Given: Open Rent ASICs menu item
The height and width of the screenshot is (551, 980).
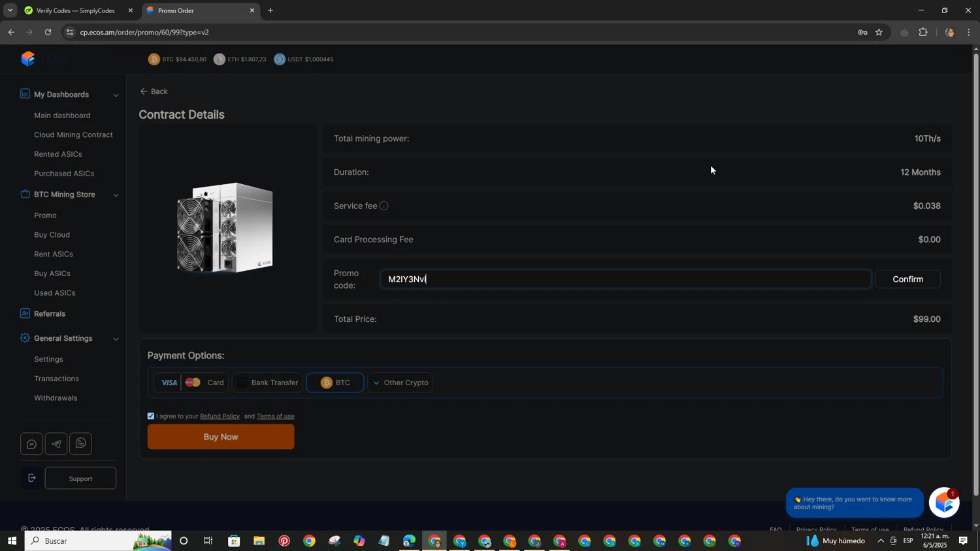Looking at the screenshot, I should [54, 254].
